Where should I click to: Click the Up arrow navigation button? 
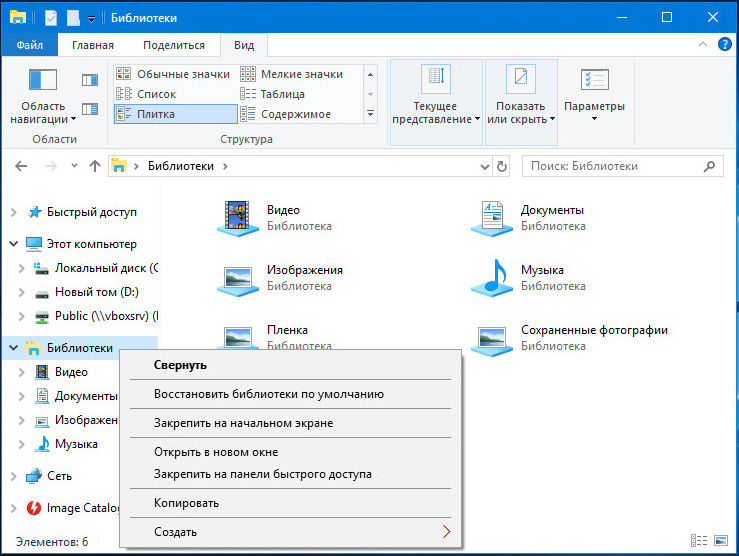pos(95,166)
